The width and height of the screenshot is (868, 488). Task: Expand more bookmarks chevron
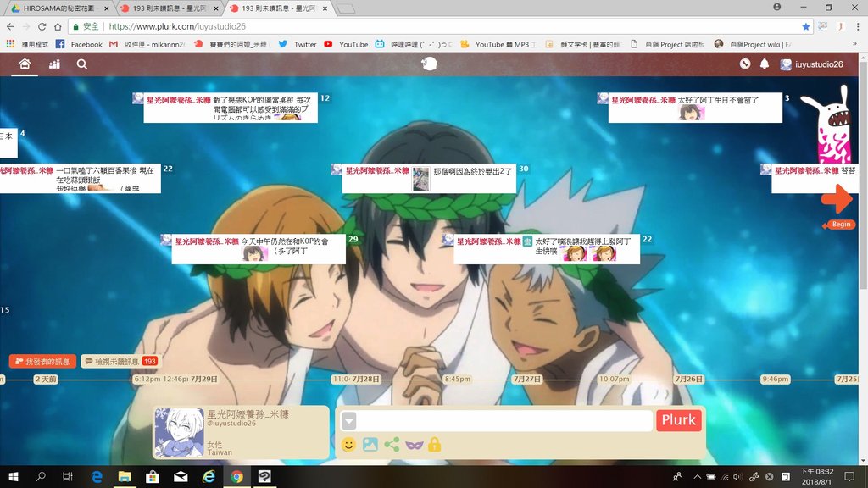pos(854,44)
